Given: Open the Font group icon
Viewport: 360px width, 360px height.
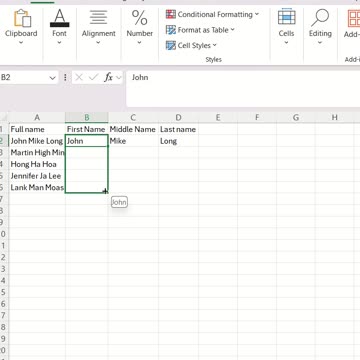Looking at the screenshot, I should click(59, 18).
